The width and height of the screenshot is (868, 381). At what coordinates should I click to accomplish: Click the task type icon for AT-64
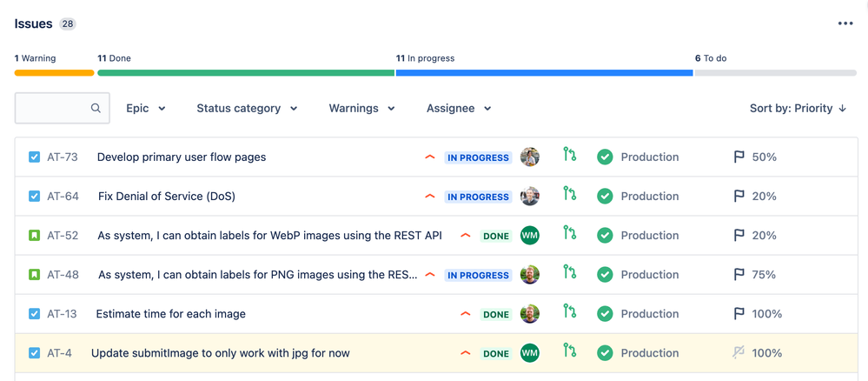(35, 197)
